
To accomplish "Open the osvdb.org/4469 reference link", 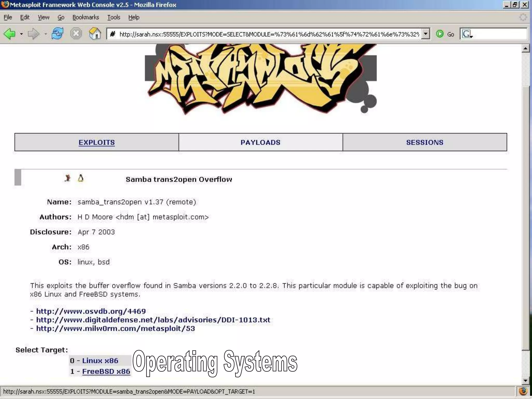I will pyautogui.click(x=91, y=311).
